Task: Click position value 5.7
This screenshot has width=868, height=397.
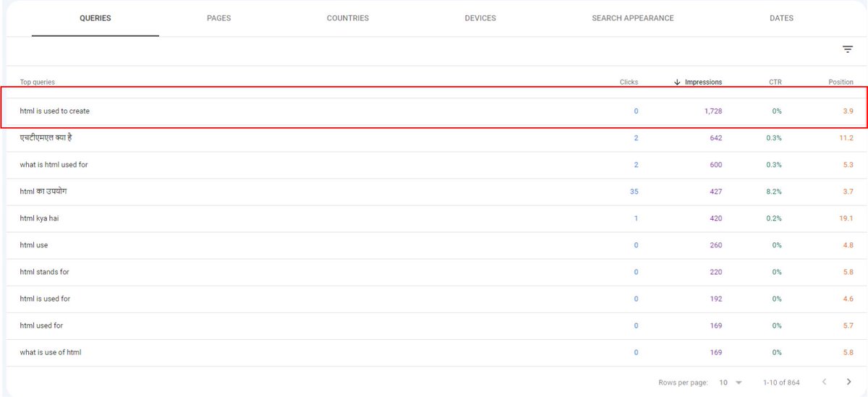Action: click(848, 325)
